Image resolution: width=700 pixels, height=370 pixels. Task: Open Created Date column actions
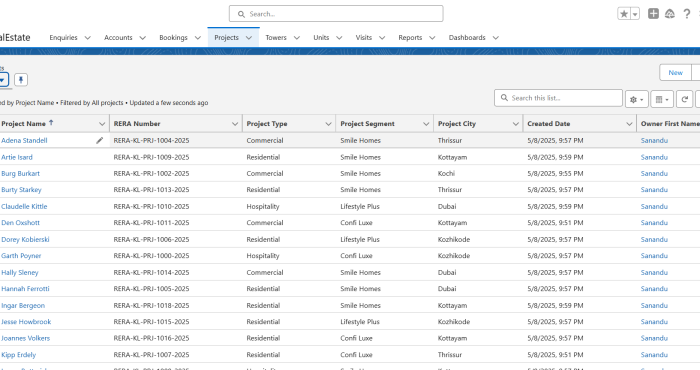point(629,124)
